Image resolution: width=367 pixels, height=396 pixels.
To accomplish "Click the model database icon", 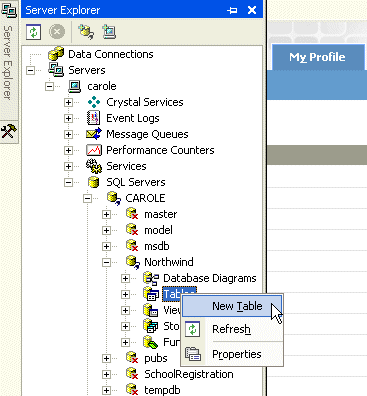I will (132, 230).
